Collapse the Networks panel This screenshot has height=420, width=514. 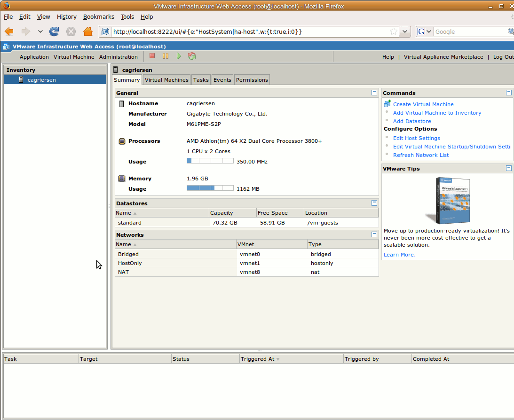click(x=374, y=234)
